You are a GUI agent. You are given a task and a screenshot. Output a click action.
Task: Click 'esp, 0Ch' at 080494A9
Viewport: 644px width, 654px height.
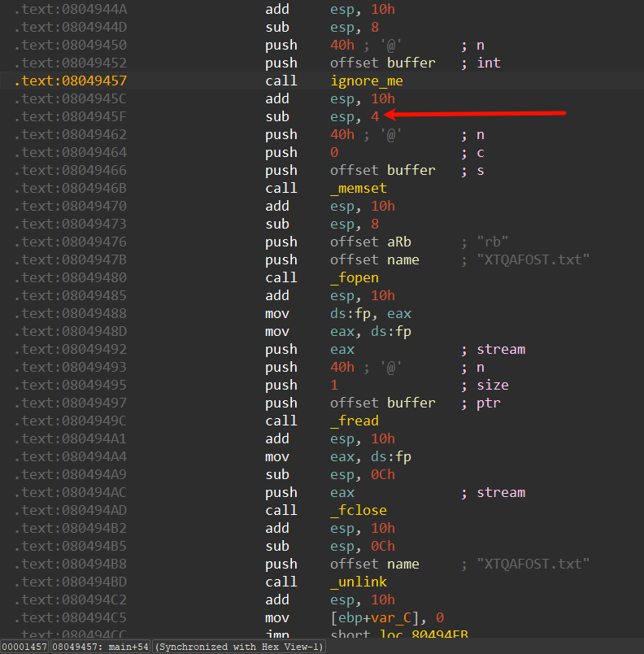[x=362, y=475]
